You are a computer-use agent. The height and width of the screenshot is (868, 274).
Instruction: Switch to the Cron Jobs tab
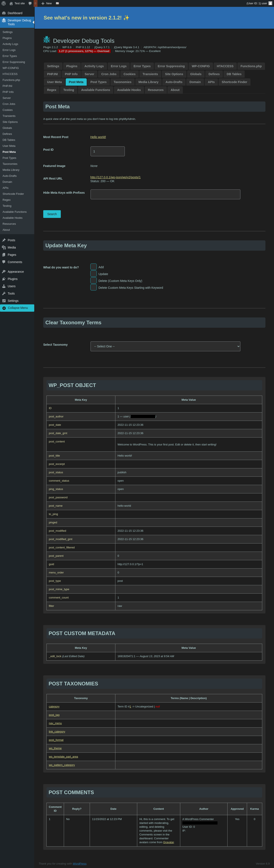point(109,74)
